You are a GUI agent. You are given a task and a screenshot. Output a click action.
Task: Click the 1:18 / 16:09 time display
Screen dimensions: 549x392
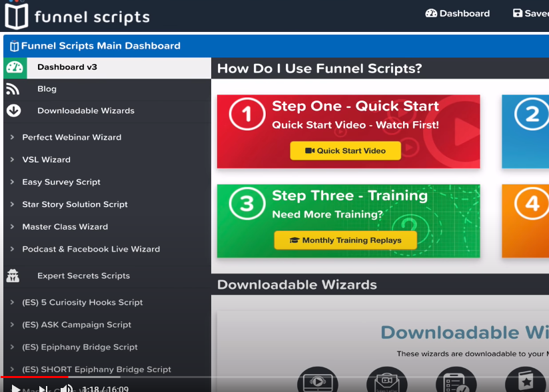tap(105, 389)
